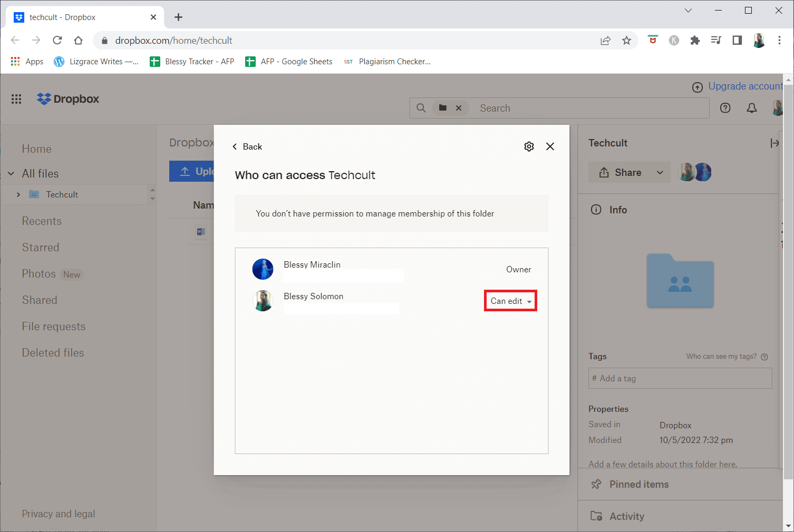Collapse the All files section
The image size is (794, 532).
[x=11, y=174]
